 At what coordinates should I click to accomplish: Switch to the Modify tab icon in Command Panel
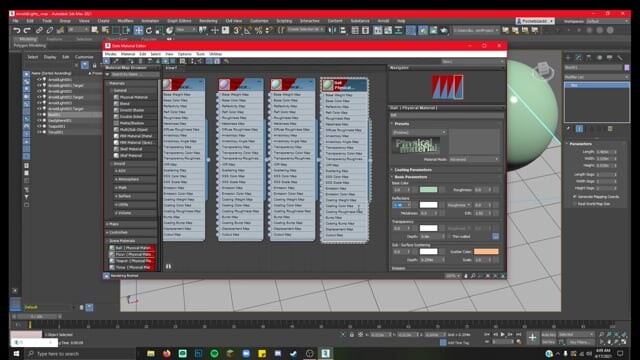coord(578,58)
